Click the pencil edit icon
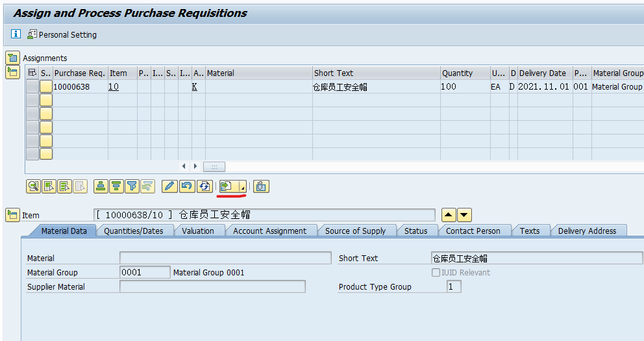The height and width of the screenshot is (341, 644). (169, 186)
